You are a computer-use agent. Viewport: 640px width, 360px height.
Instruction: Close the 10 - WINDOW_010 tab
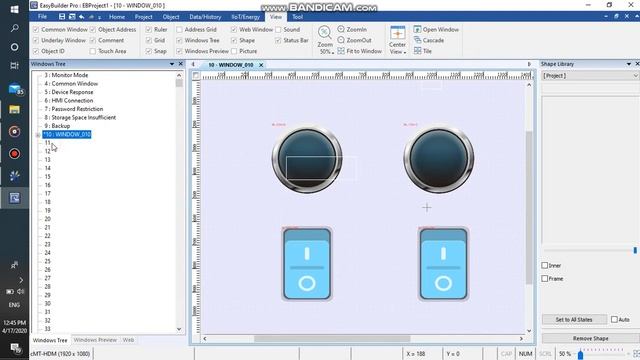261,65
